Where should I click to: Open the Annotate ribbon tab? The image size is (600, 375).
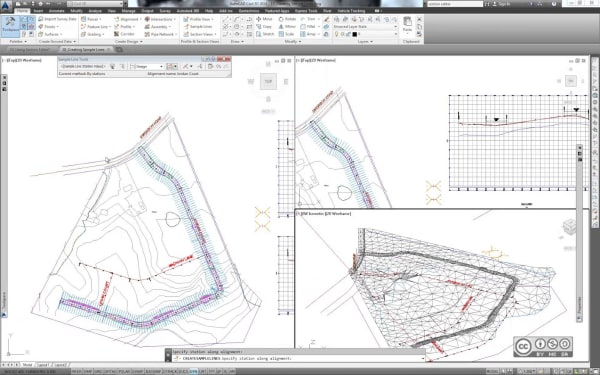click(x=56, y=11)
